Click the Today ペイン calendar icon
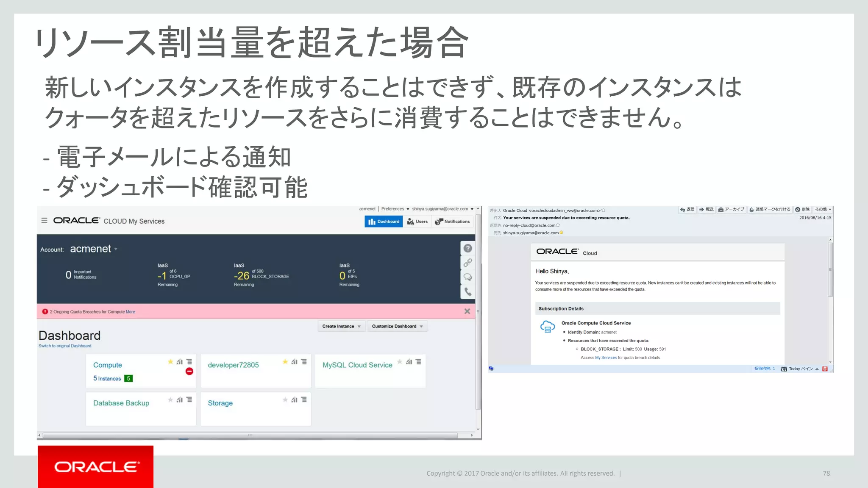The width and height of the screenshot is (868, 488). point(784,369)
